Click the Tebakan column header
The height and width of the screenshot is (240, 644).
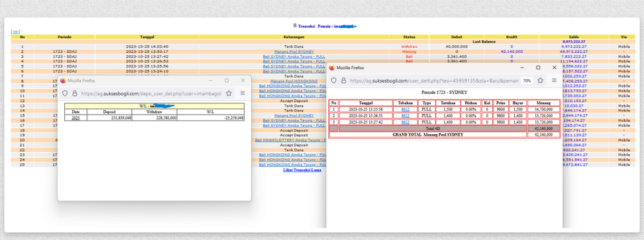[x=405, y=103]
